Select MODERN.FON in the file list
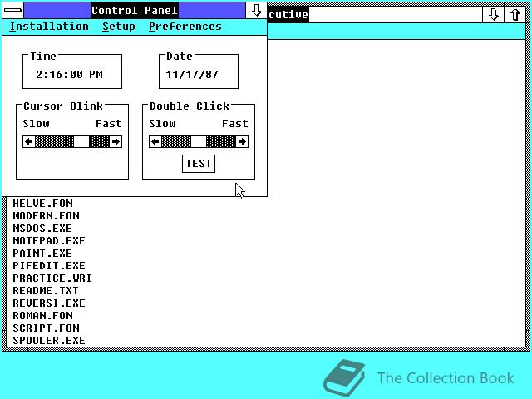This screenshot has width=532, height=399. [47, 216]
